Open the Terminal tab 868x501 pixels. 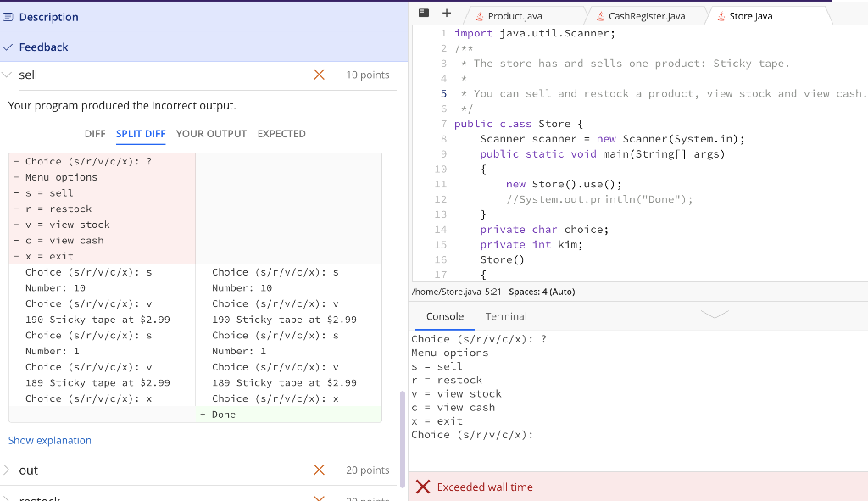click(x=505, y=315)
